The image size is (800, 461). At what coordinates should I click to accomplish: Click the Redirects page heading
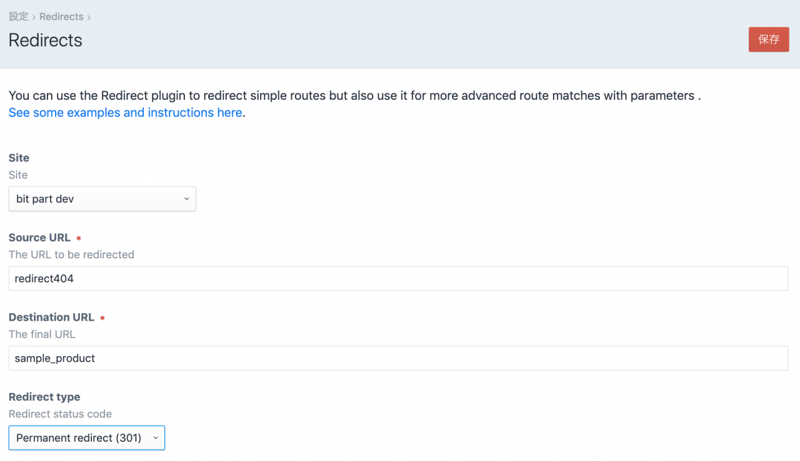click(45, 41)
